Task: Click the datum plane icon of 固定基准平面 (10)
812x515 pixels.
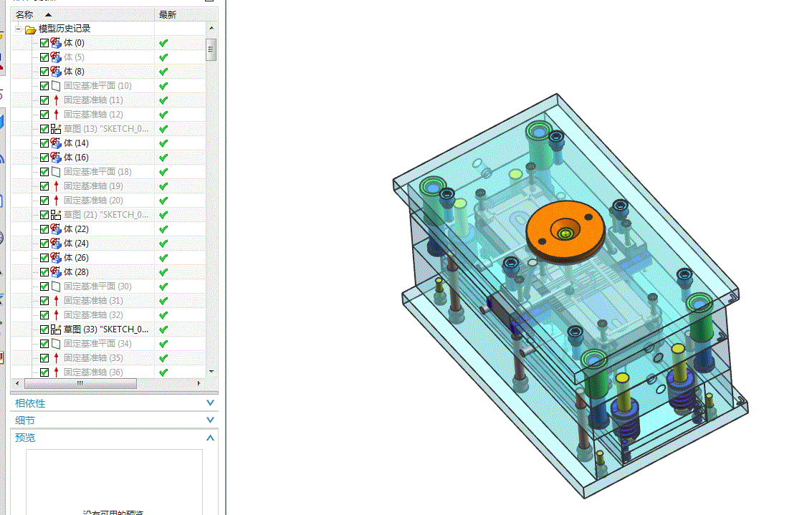Action: 56,86
